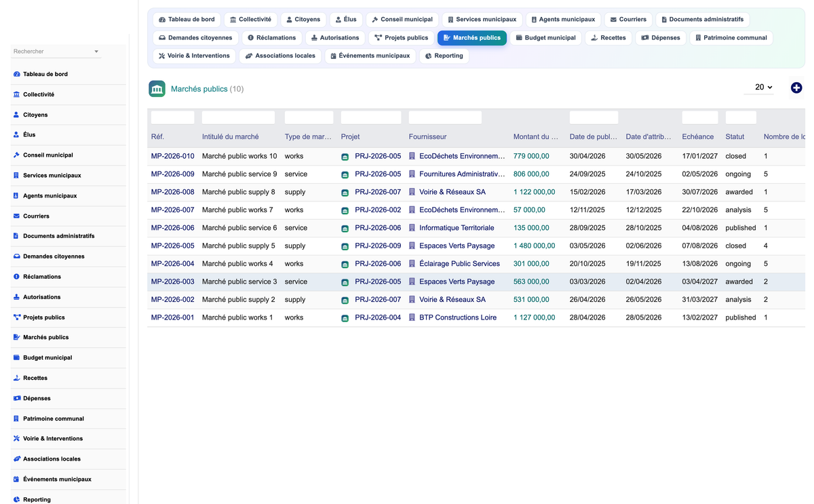Open Documents administratifs in sidebar
Viewport: 814px width, 504px height.
tap(58, 236)
